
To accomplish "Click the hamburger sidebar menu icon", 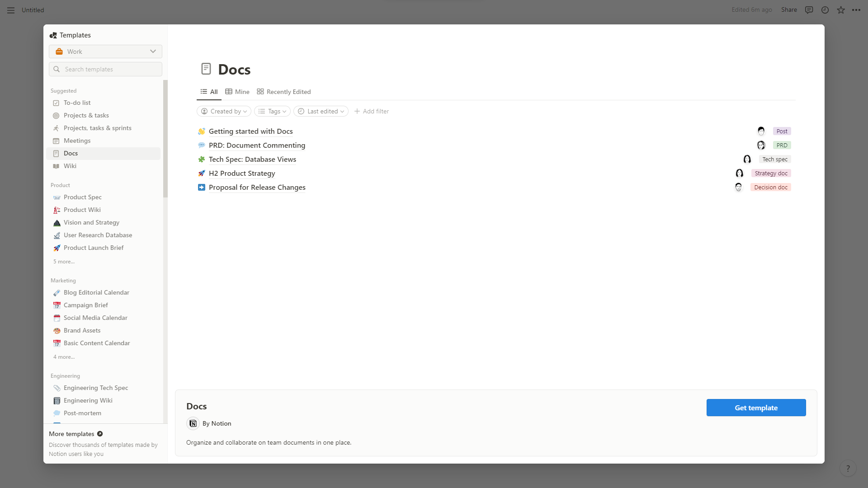I will point(11,10).
